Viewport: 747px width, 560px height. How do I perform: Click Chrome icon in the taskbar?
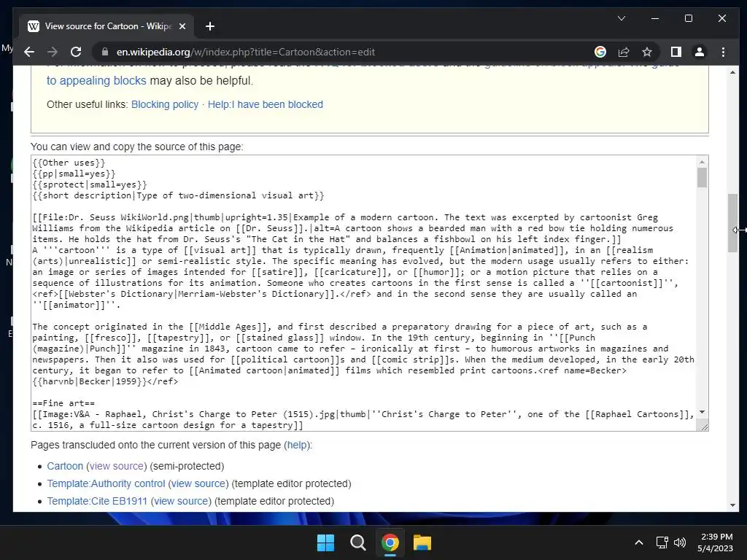point(390,542)
